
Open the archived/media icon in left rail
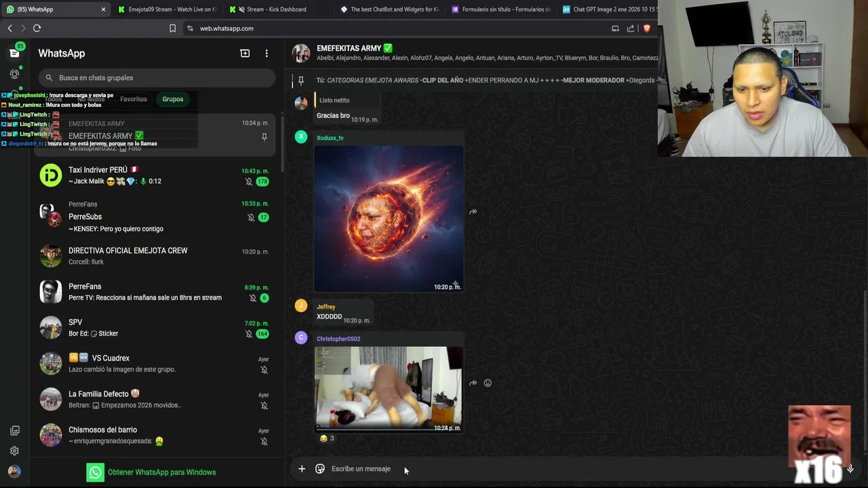(14, 431)
